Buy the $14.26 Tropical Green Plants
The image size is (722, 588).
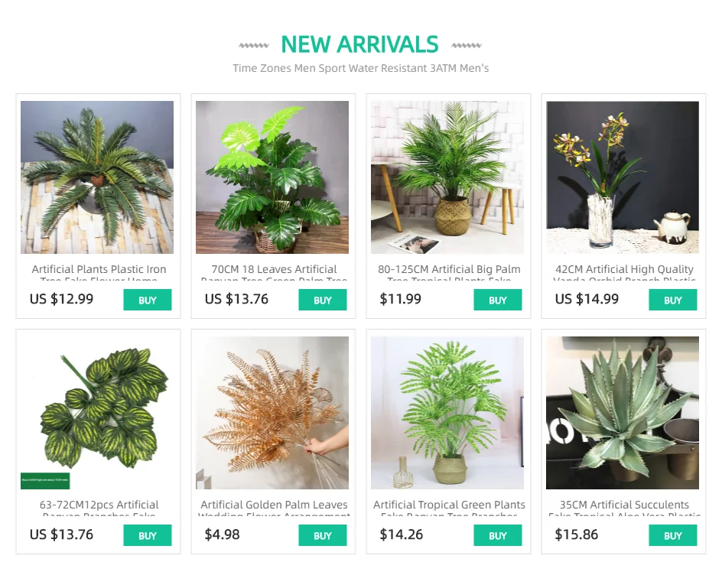(498, 535)
